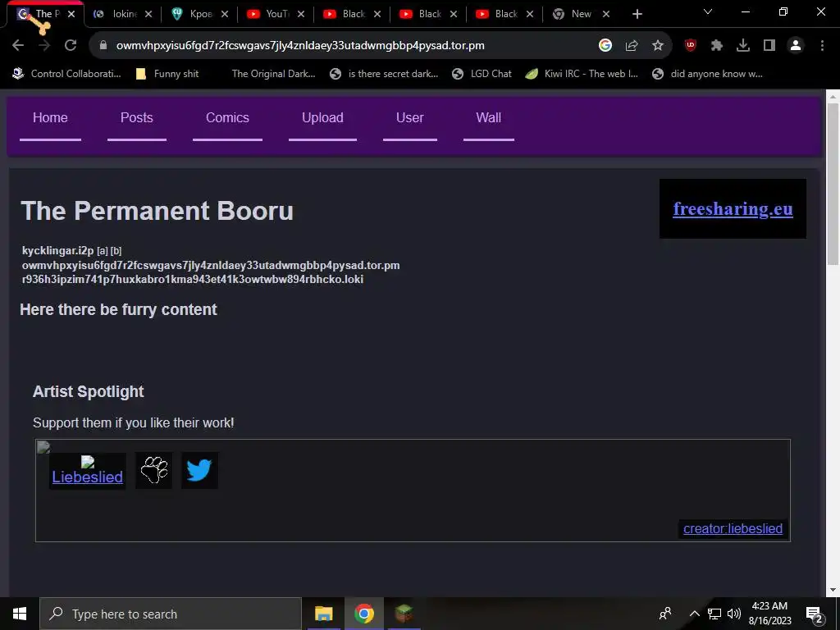Viewport: 840px width, 630px height.
Task: Open Chrome from the taskbar
Action: 363,614
